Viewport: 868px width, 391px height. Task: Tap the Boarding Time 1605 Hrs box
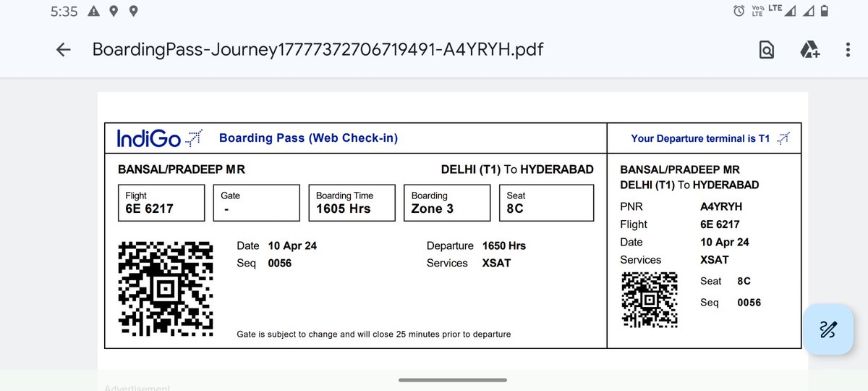pyautogui.click(x=352, y=203)
